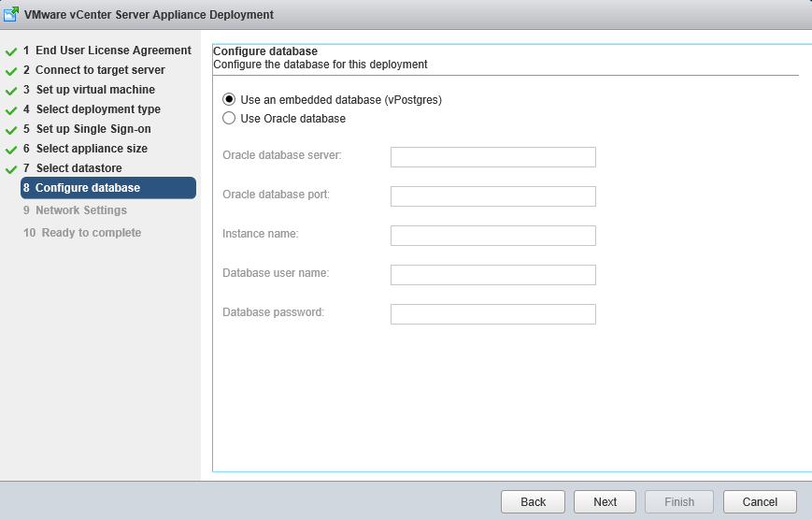Screen dimensions: 812x520
Task: Proceed with the Next button
Action: (x=605, y=502)
